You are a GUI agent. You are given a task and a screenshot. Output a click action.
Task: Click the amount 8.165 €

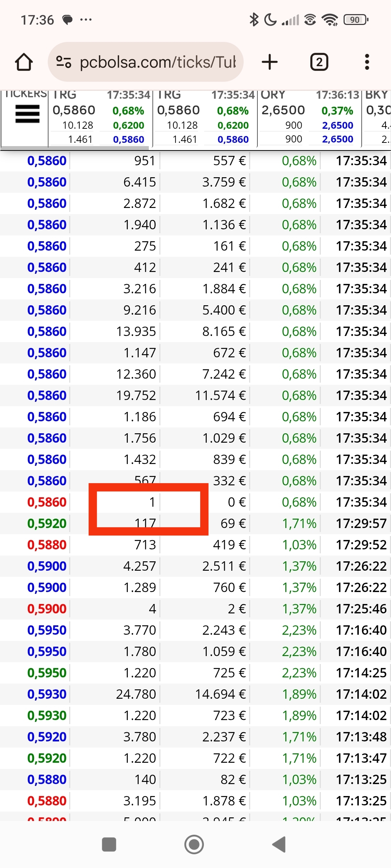click(224, 331)
